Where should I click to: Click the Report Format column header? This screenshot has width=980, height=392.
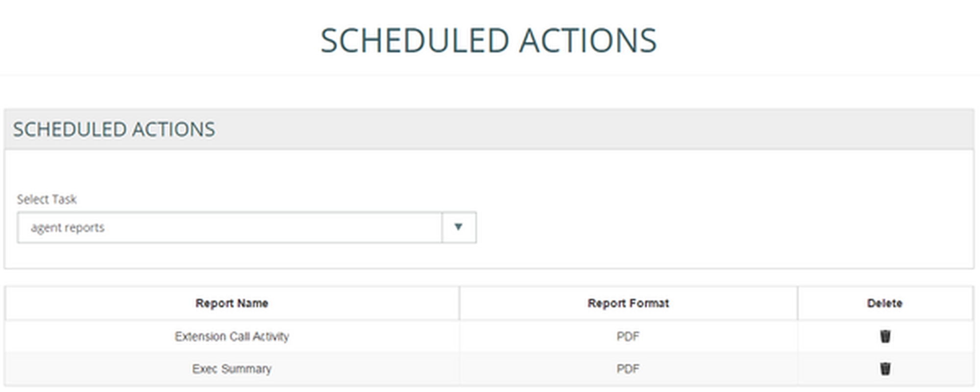click(628, 303)
